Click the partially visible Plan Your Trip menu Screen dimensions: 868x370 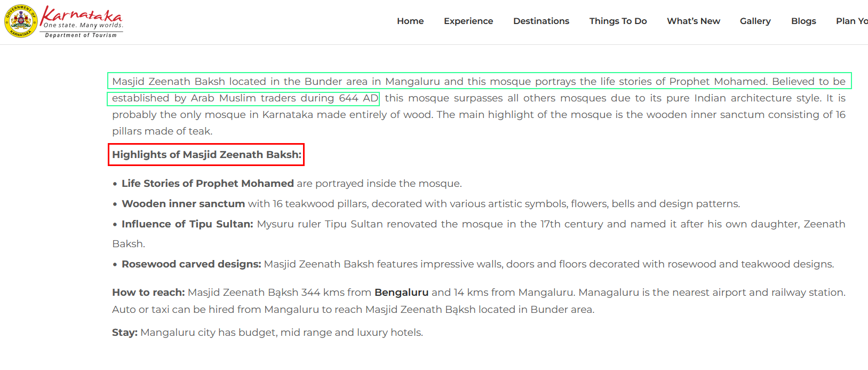click(x=852, y=21)
